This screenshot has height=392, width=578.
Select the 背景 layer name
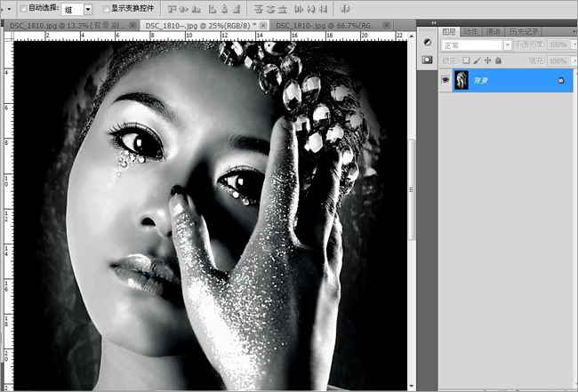point(481,80)
